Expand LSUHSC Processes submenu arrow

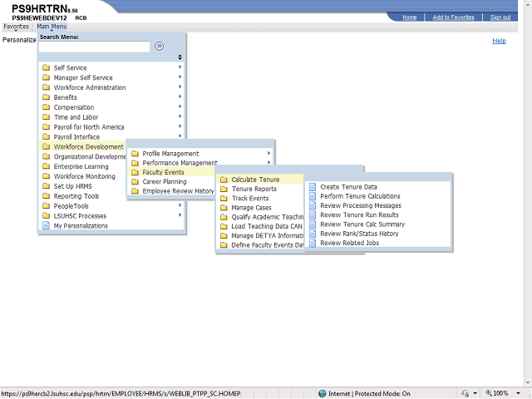180,214
